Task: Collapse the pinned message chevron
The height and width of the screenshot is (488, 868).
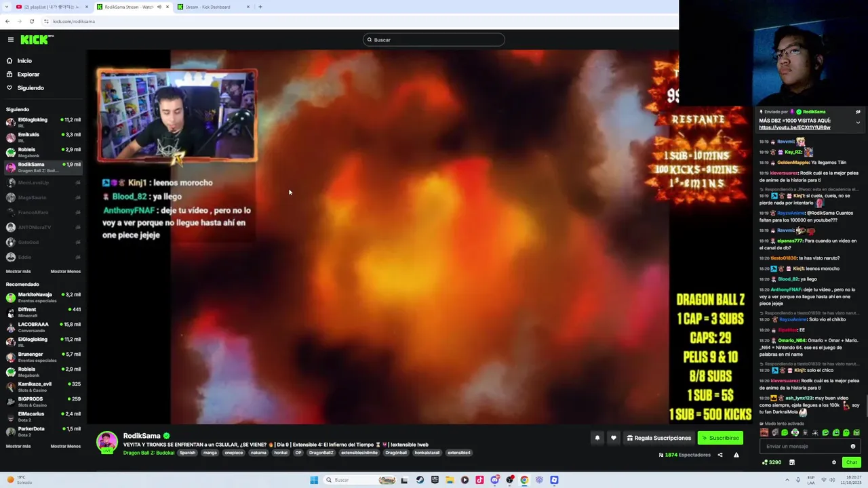Action: [x=858, y=123]
